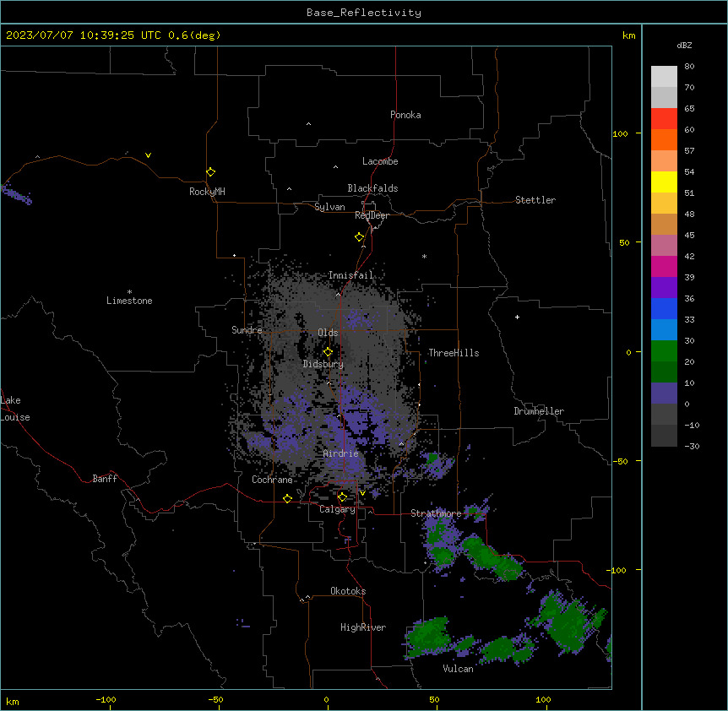Image resolution: width=728 pixels, height=711 pixels.
Task: Click the Limestone label
Action: coord(129,301)
